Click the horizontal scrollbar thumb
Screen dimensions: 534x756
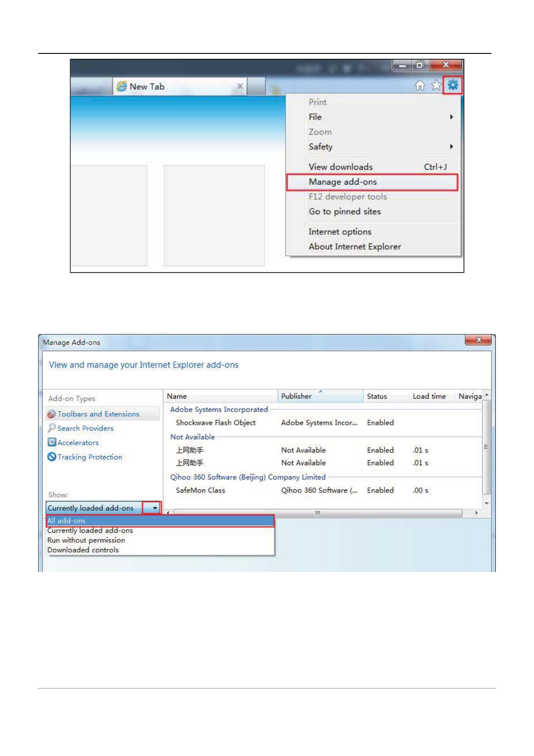tap(318, 513)
